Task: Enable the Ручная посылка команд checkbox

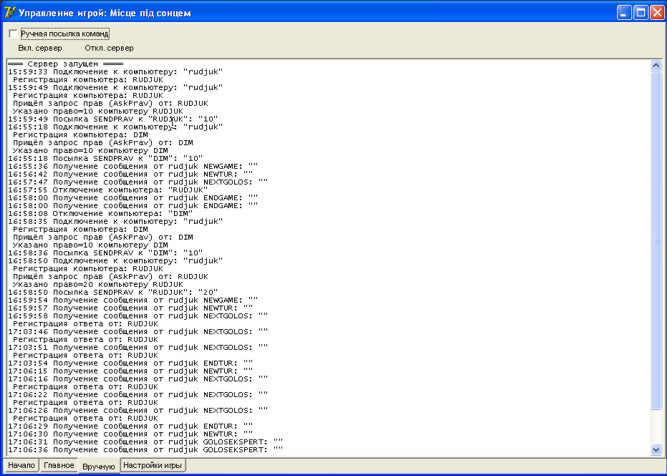Action: (x=14, y=33)
